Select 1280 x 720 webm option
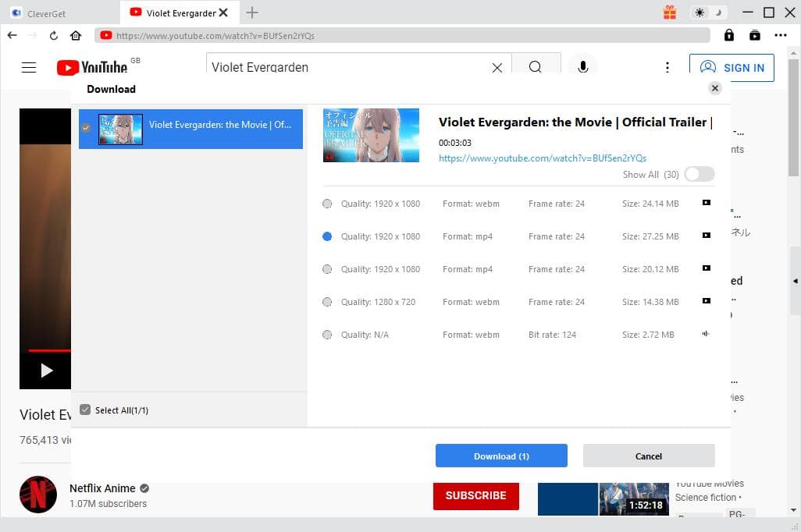The height and width of the screenshot is (532, 801). point(327,302)
